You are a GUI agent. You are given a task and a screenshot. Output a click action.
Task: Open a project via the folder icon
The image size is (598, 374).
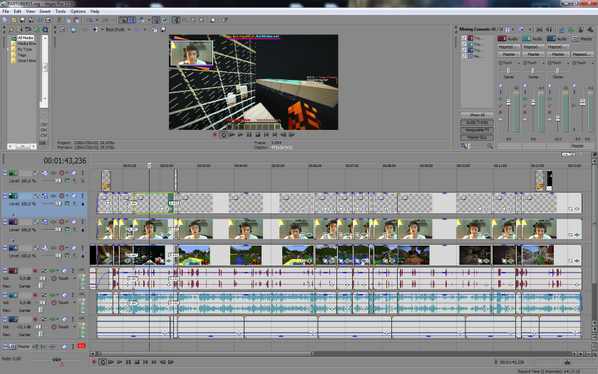[x=14, y=20]
